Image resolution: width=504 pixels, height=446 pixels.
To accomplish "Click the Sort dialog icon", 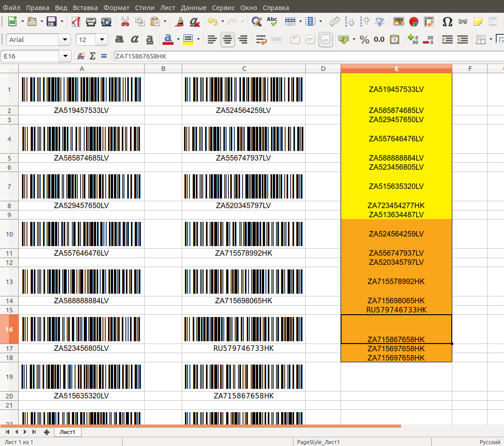I will 334,21.
